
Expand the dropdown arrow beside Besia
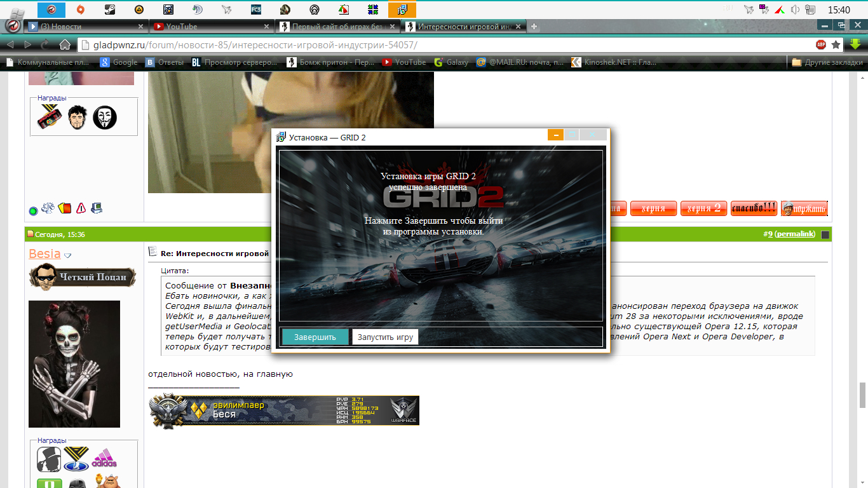[67, 255]
